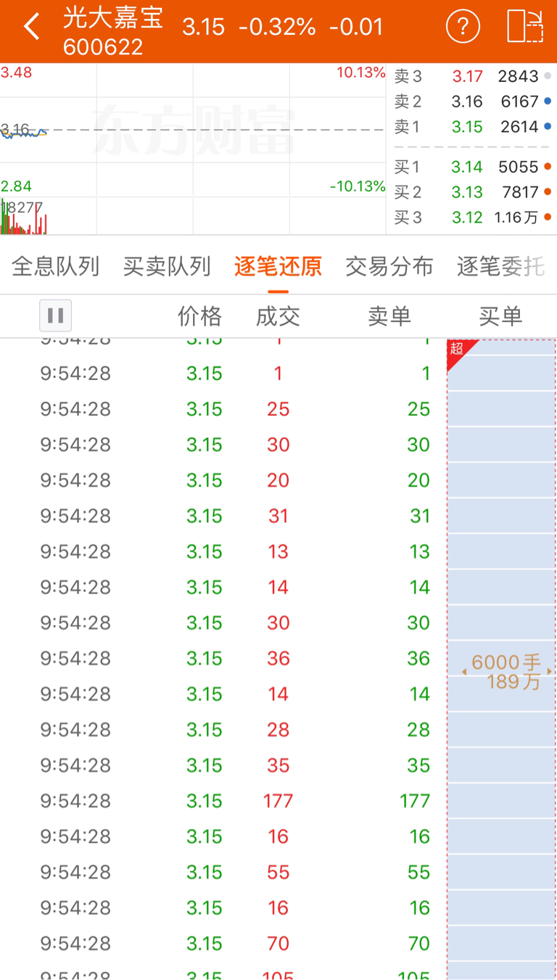The height and width of the screenshot is (980, 557).
Task: Open the 逐笔委托 tab
Action: point(500,267)
